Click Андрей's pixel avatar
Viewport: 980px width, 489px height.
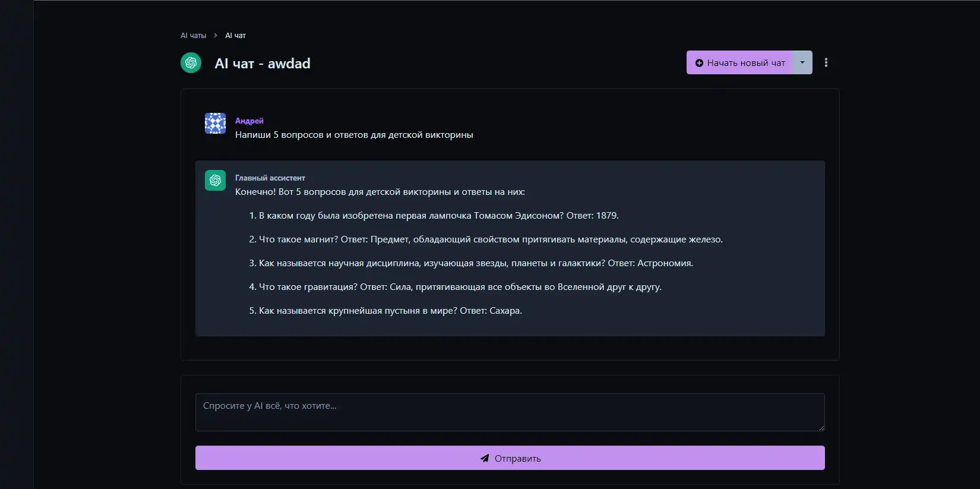point(215,124)
